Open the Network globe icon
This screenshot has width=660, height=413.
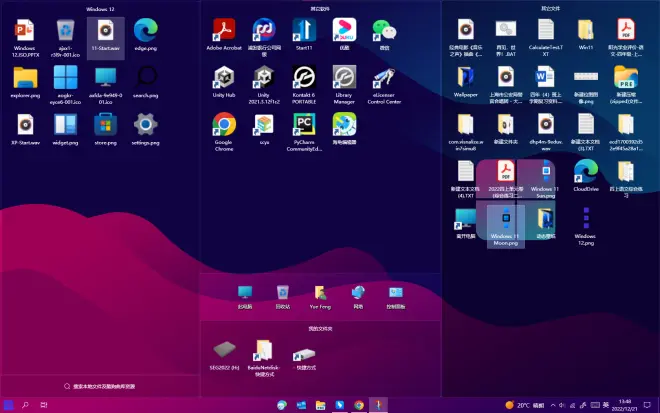point(358,297)
